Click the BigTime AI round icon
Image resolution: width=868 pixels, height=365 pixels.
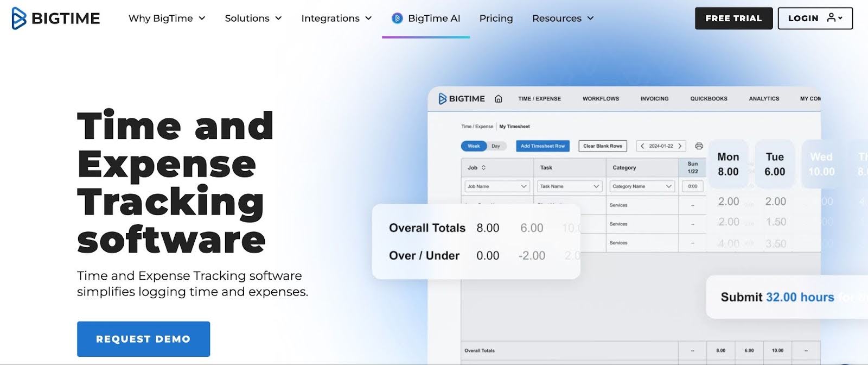[397, 18]
